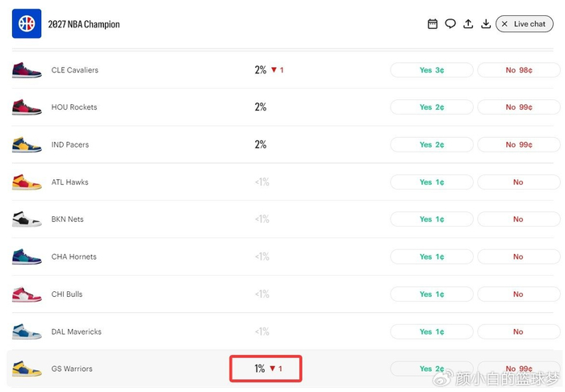The width and height of the screenshot is (565, 392).
Task: Open the BKN Nets team name
Action: (x=67, y=219)
